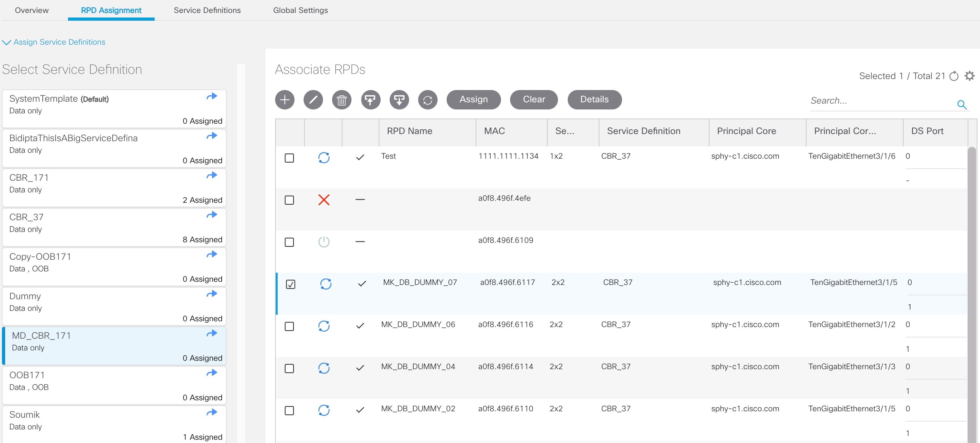The height and width of the screenshot is (443, 980).
Task: Click the Delete trash icon
Action: point(341,100)
